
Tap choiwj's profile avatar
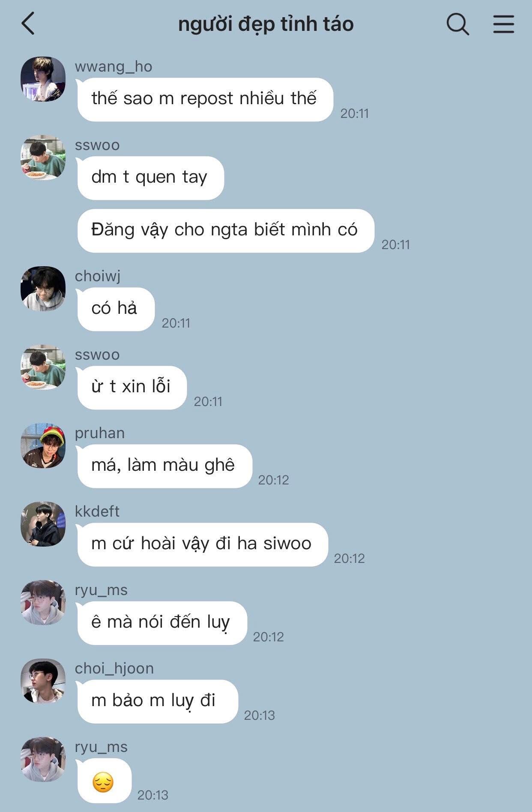(43, 289)
